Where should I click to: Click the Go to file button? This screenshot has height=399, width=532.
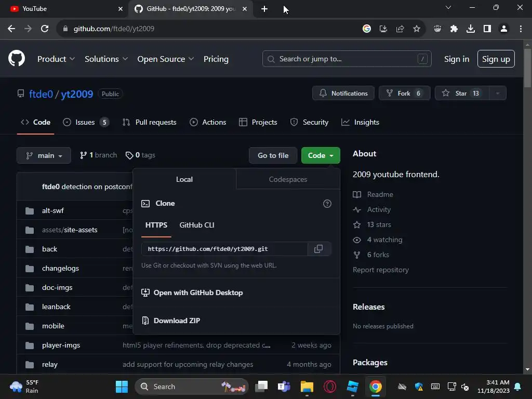(x=273, y=155)
